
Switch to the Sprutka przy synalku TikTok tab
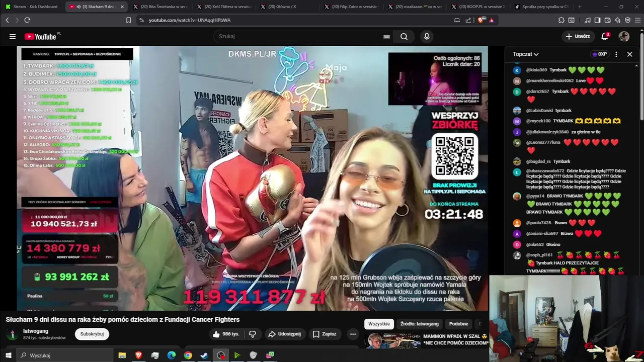pyautogui.click(x=542, y=7)
